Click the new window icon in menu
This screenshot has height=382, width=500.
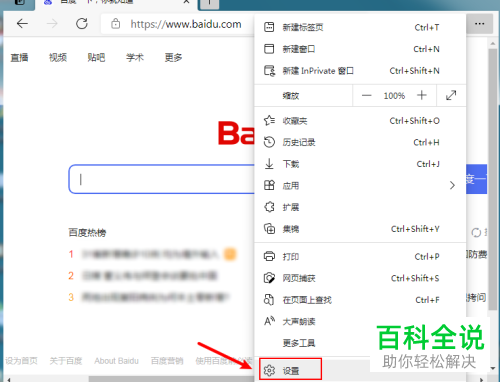pyautogui.click(x=269, y=49)
